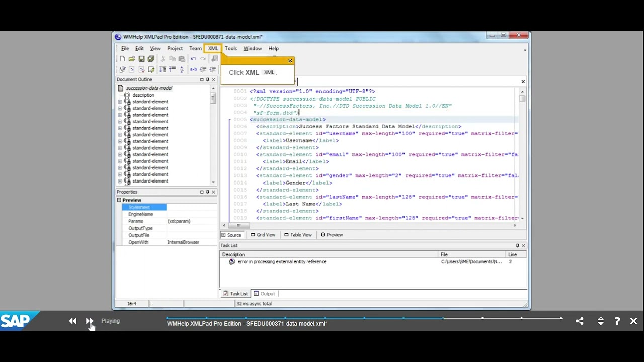The width and height of the screenshot is (644, 362).
Task: Click the a-b rename toolbar icon
Action: click(x=193, y=69)
